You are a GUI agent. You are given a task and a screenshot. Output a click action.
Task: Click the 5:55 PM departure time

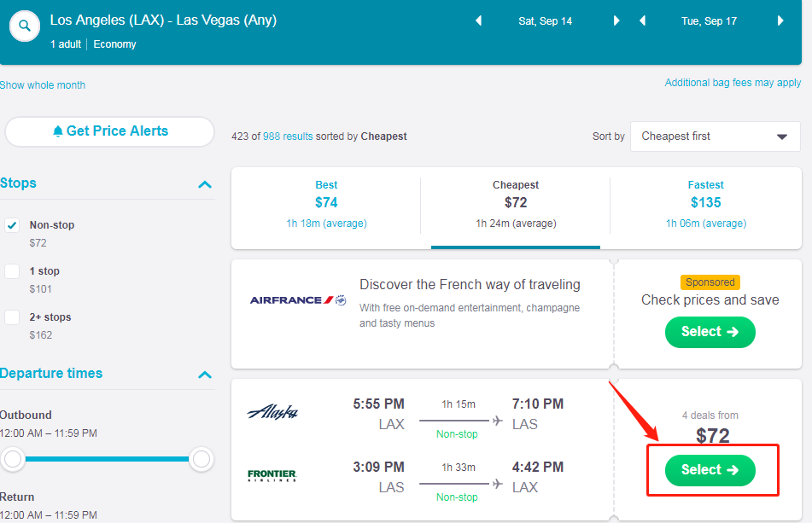[x=378, y=404]
